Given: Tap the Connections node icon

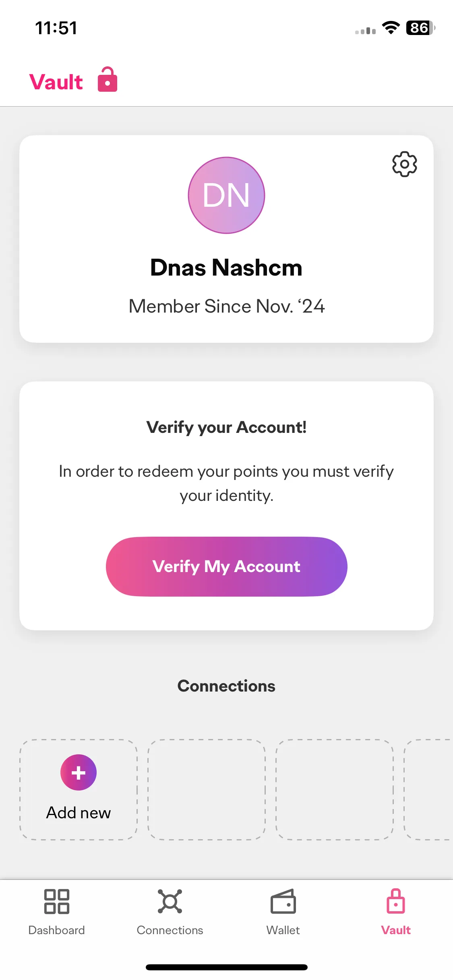Looking at the screenshot, I should coord(170,902).
